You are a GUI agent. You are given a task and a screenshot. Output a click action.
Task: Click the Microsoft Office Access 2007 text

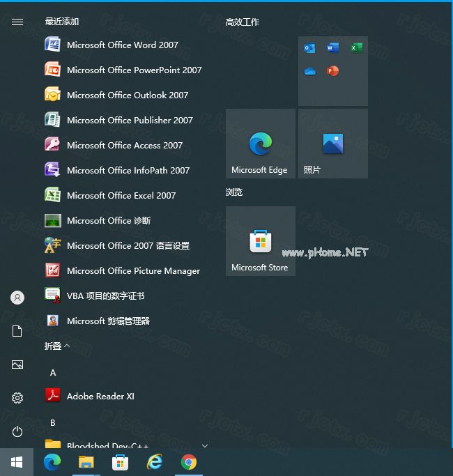(x=125, y=145)
